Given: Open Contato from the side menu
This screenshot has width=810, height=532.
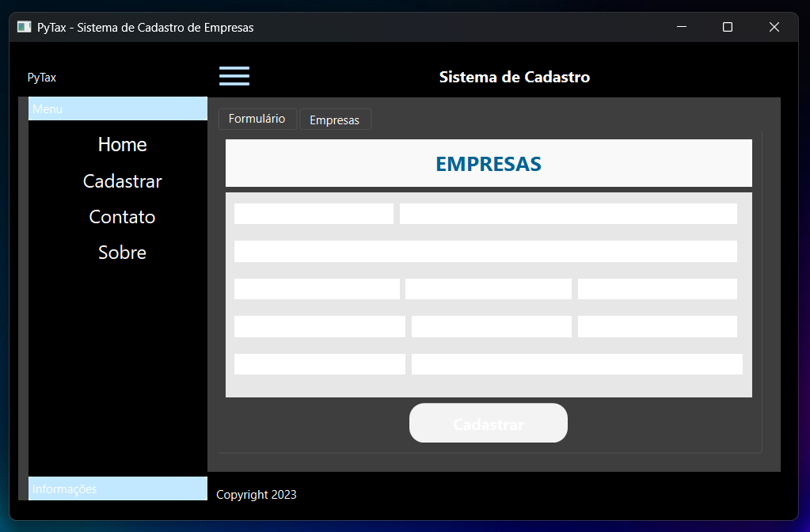Looking at the screenshot, I should (x=122, y=217).
